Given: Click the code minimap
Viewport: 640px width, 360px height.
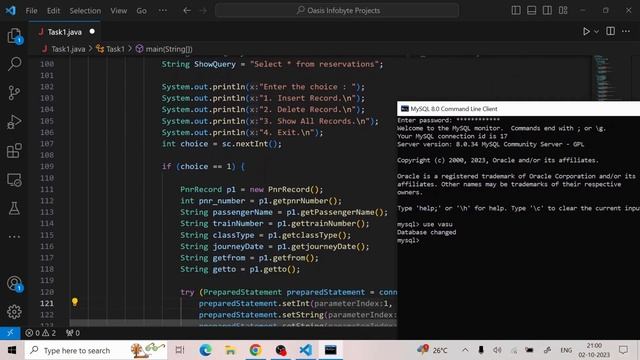Looking at the screenshot, I should click(x=602, y=78).
